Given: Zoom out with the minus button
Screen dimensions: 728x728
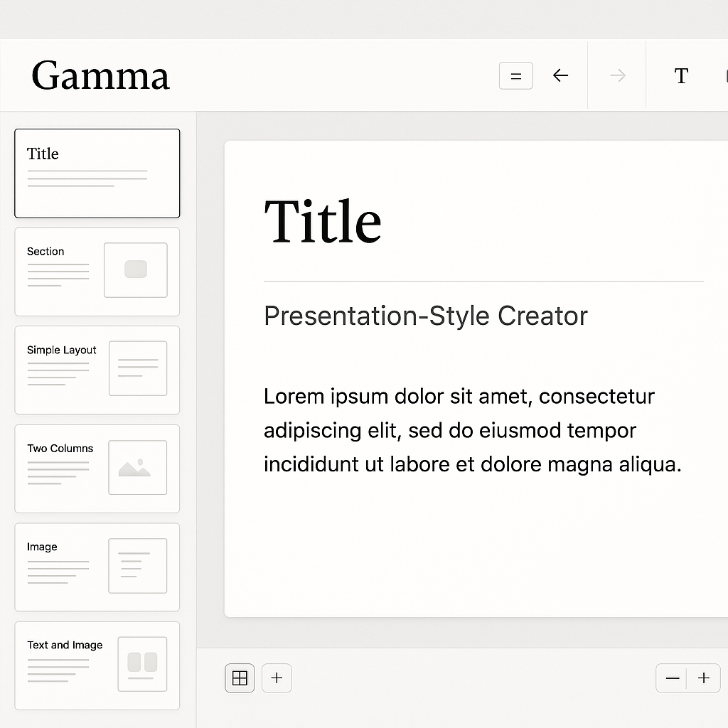Looking at the screenshot, I should [x=672, y=678].
